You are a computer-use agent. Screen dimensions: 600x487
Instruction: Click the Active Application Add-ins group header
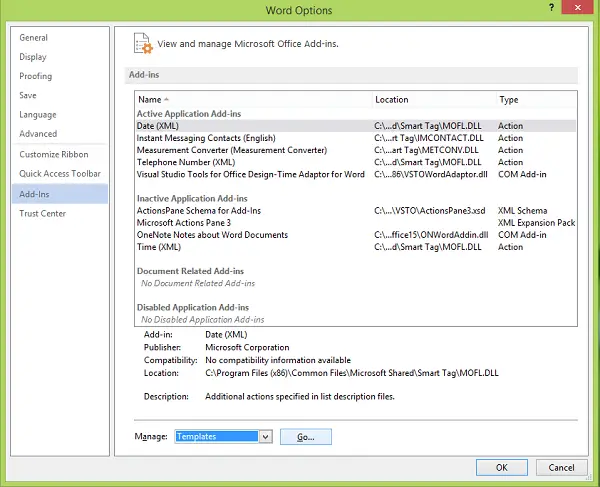[189, 114]
